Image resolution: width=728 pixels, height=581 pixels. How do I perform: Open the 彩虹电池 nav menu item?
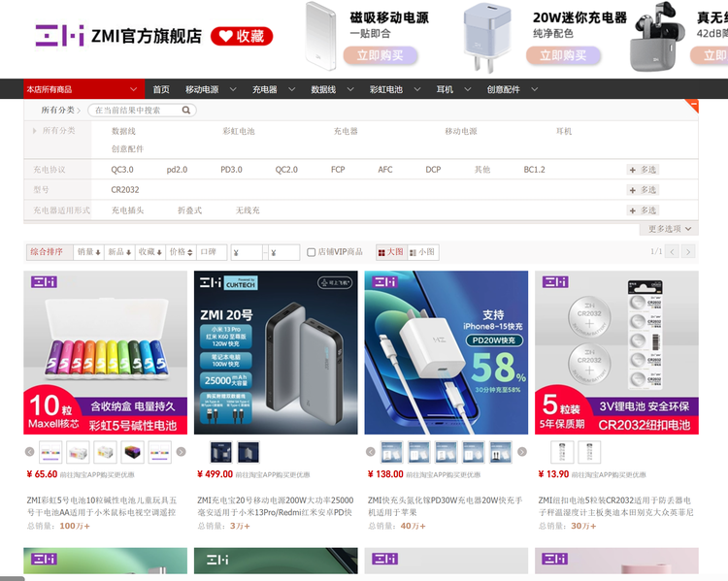point(386,89)
